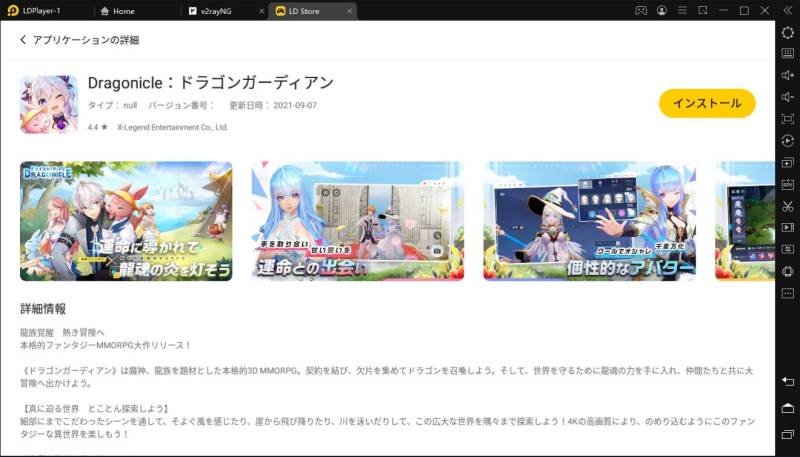This screenshot has width=800, height=457.
Task: Click the 【真に迫る世界 とことん探索しよう】 heading
Action: 95,409
